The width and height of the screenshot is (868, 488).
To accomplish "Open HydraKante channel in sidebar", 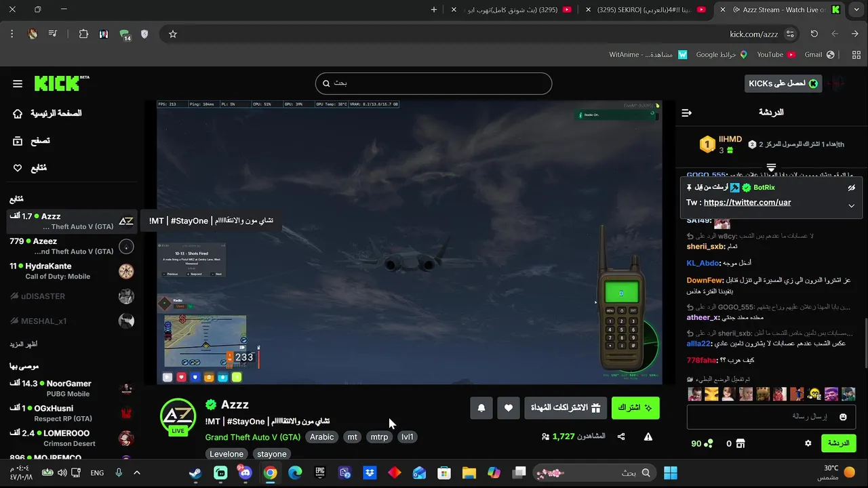I will (71, 271).
